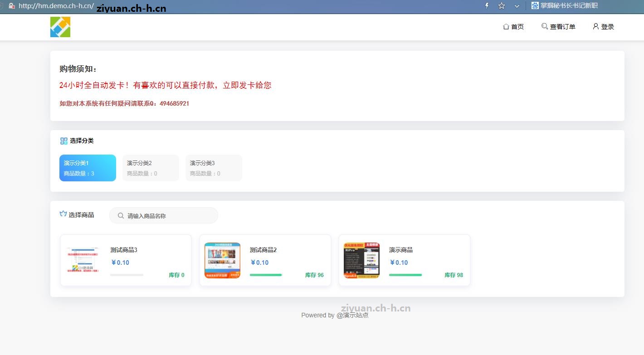Click the browser bookmark star icon
The image size is (644, 355).
(502, 6)
